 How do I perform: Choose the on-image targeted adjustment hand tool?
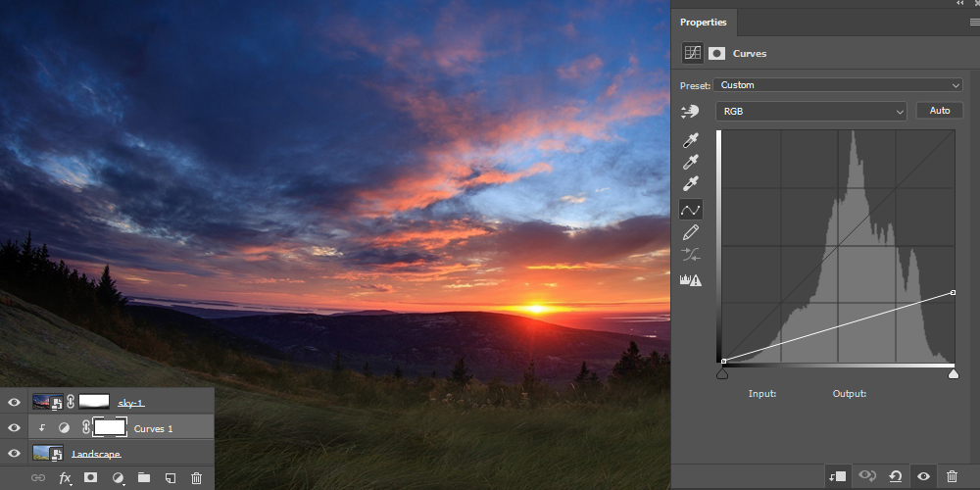coord(690,112)
